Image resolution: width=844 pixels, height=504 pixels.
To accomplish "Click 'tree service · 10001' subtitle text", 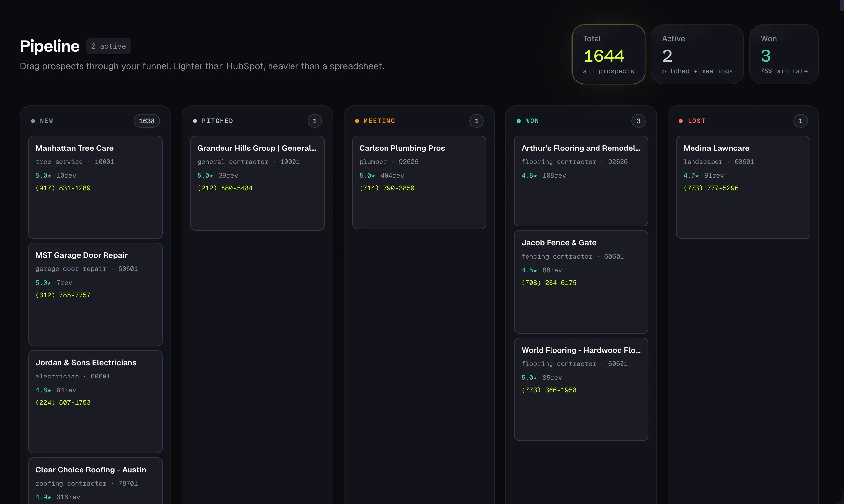I will [75, 162].
